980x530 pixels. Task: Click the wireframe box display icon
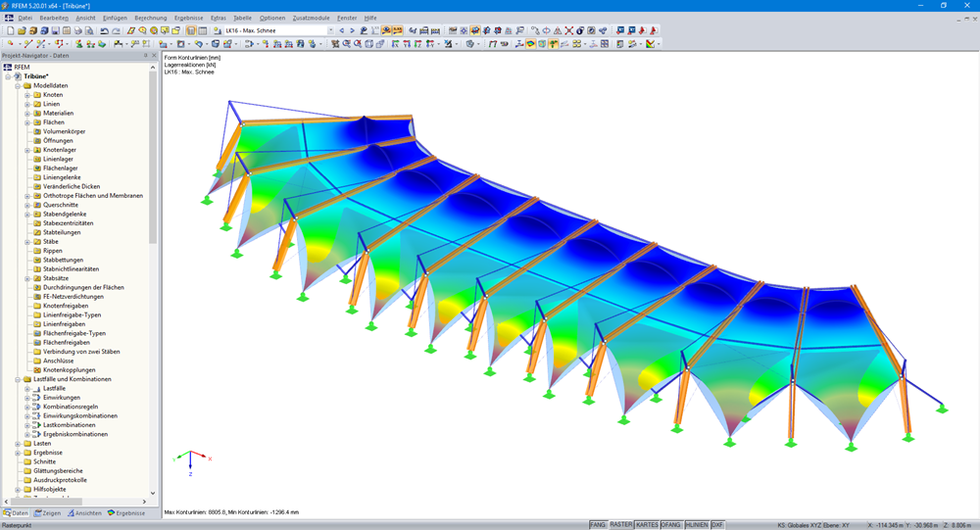368,44
